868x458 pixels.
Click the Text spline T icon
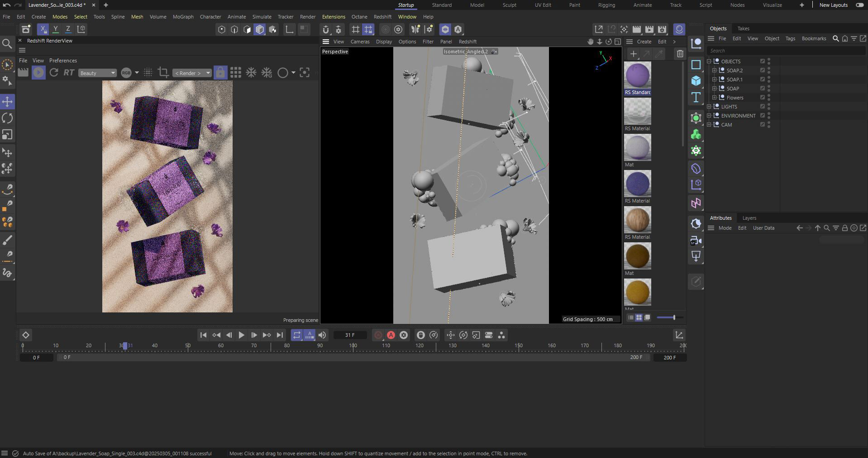pos(696,98)
